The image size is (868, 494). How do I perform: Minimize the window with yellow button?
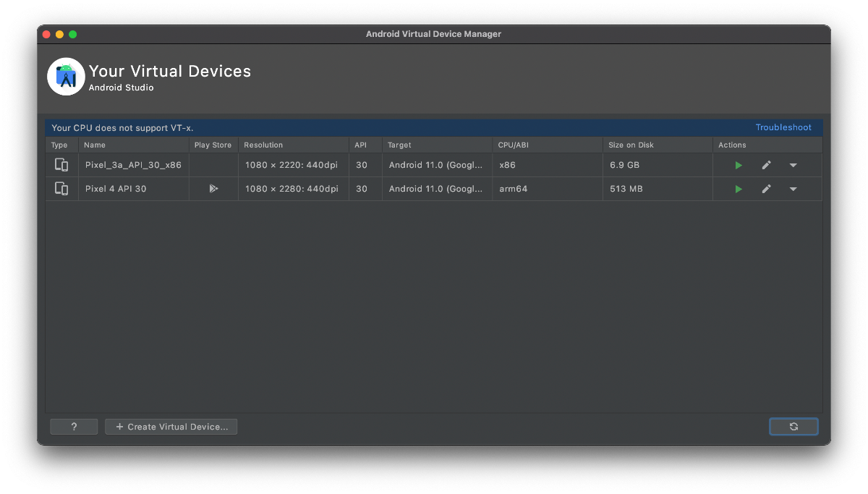[x=59, y=34]
